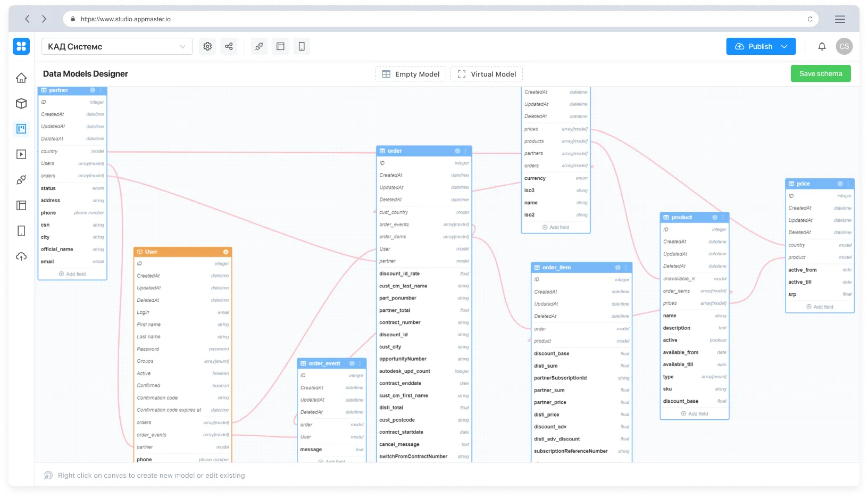Screen dimensions: 868x498
Task: Click Add field on the partner model
Action: (x=72, y=273)
